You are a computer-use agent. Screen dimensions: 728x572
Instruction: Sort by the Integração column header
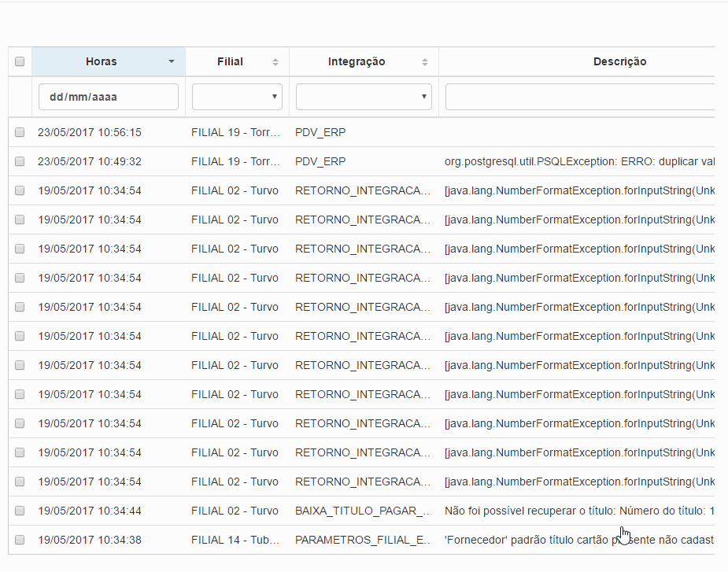[x=357, y=61]
